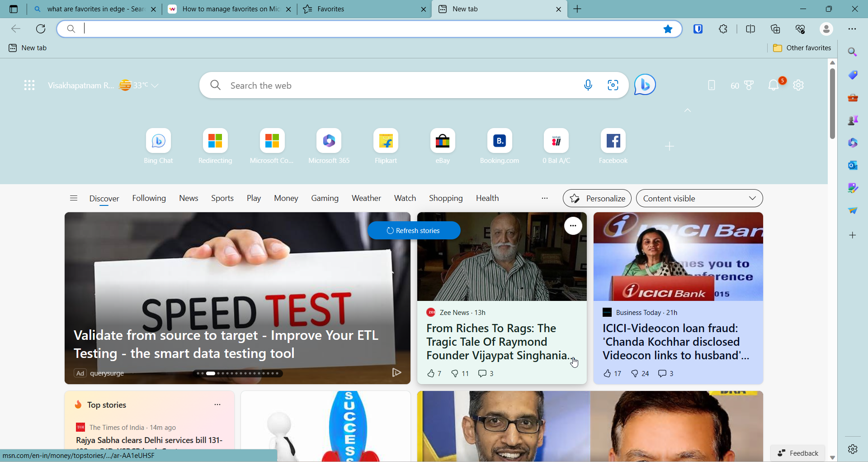
Task: Switch to the Favorites browser tab
Action: coord(357,9)
